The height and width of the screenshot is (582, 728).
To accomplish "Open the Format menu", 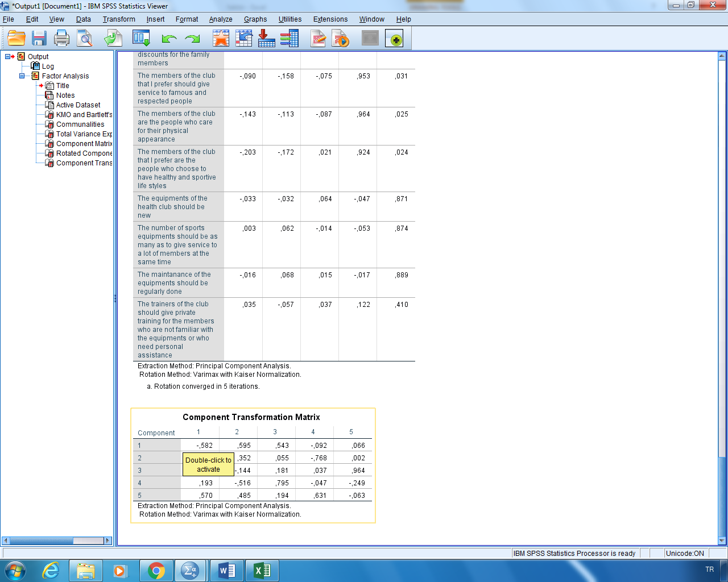I will tap(187, 19).
